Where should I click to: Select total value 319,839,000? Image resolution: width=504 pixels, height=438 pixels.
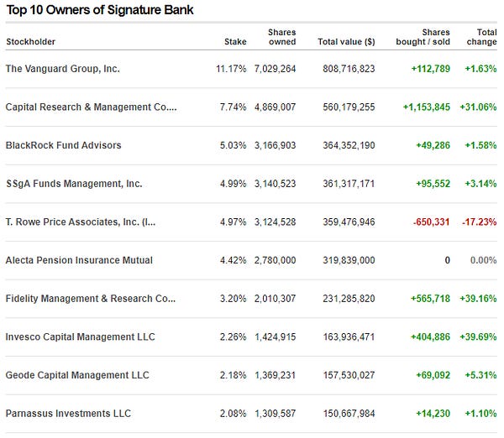click(x=349, y=260)
